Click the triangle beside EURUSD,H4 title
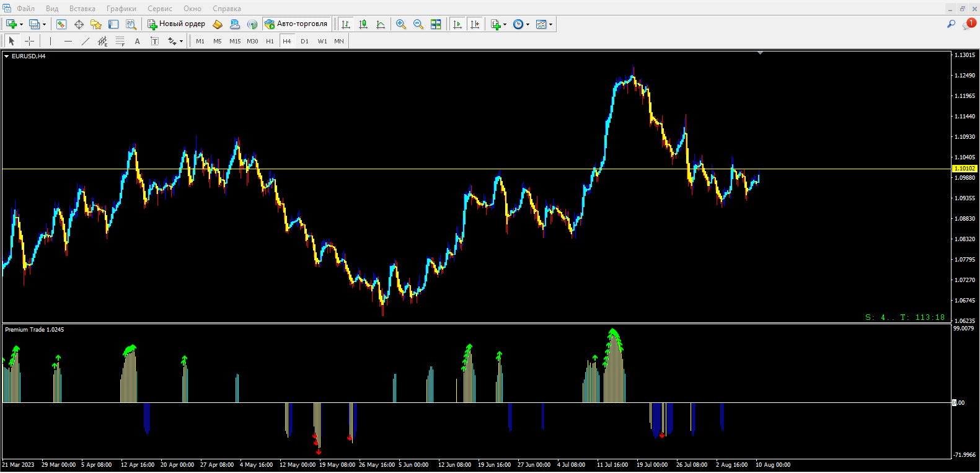Image resolution: width=980 pixels, height=473 pixels. click(7, 56)
